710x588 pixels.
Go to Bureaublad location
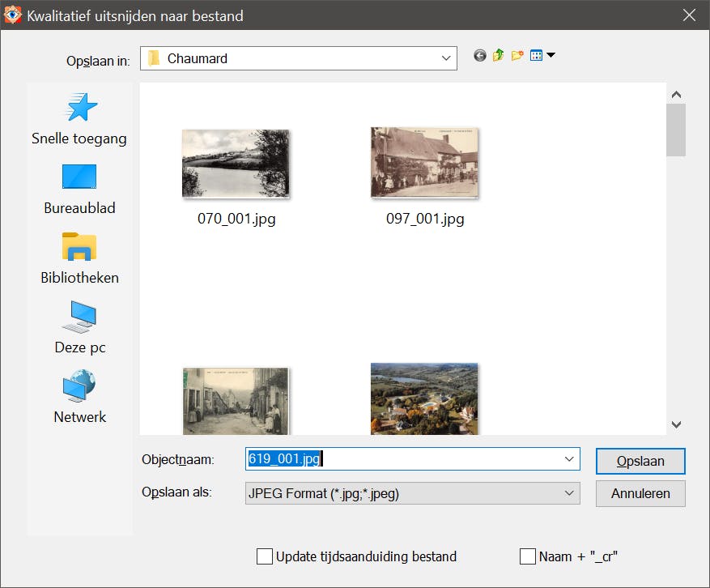point(79,190)
